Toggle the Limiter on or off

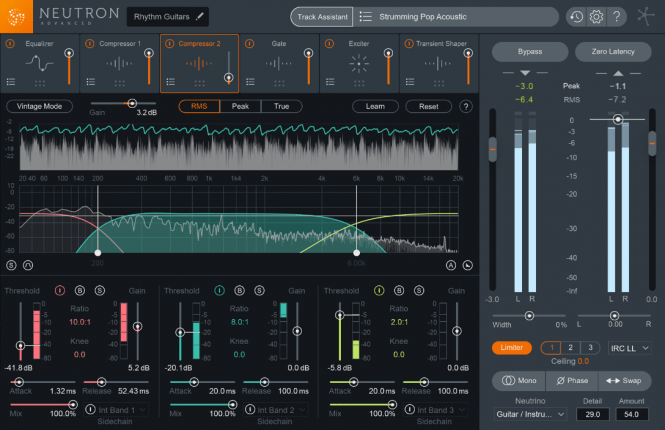click(512, 348)
